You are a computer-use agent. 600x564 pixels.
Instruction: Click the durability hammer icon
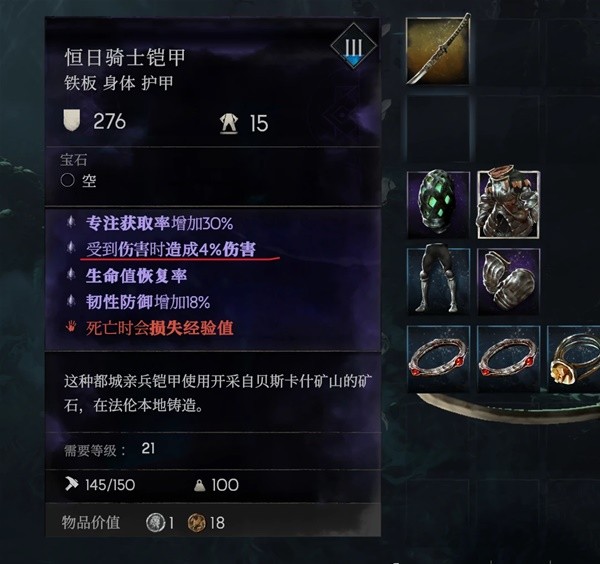tap(72, 484)
